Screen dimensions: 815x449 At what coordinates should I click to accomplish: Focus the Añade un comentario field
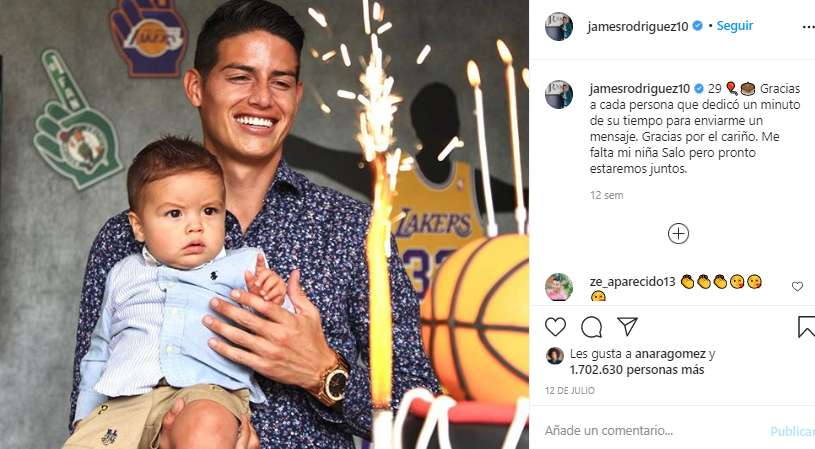pos(650,430)
